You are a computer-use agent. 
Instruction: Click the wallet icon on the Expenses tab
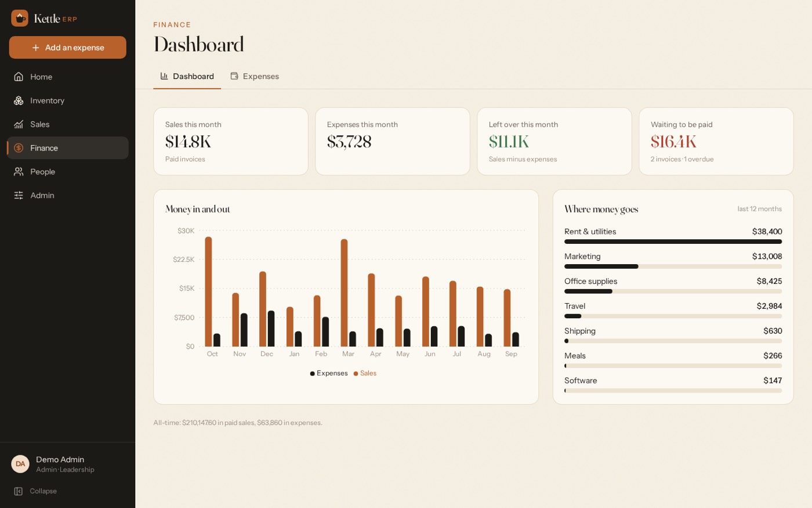coord(234,76)
